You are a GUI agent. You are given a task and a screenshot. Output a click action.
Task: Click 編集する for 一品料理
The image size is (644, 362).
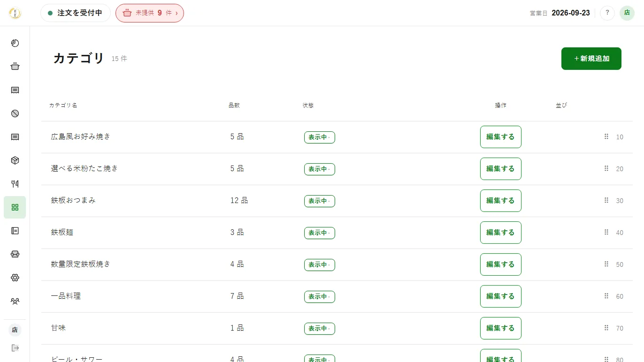[x=501, y=296]
